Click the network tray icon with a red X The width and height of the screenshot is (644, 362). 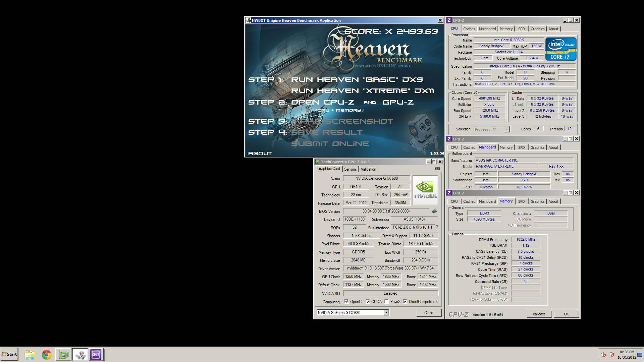point(611,355)
